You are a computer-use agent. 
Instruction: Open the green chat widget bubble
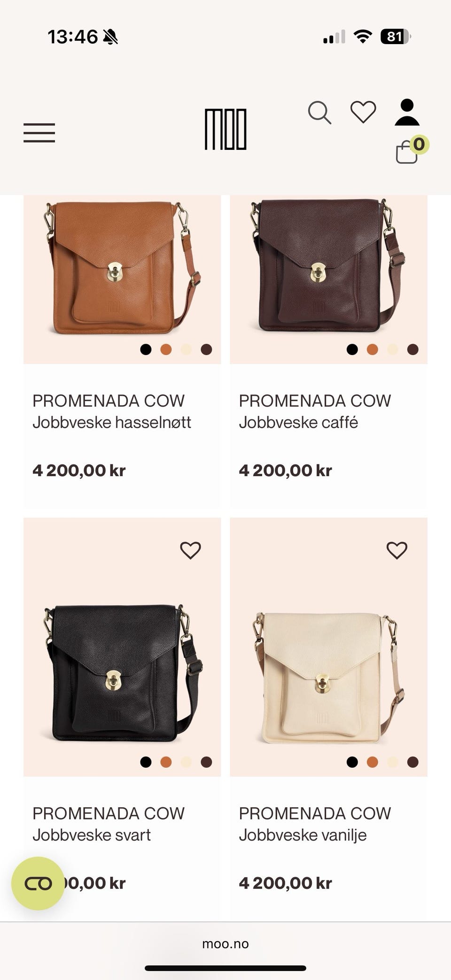pos(38,883)
